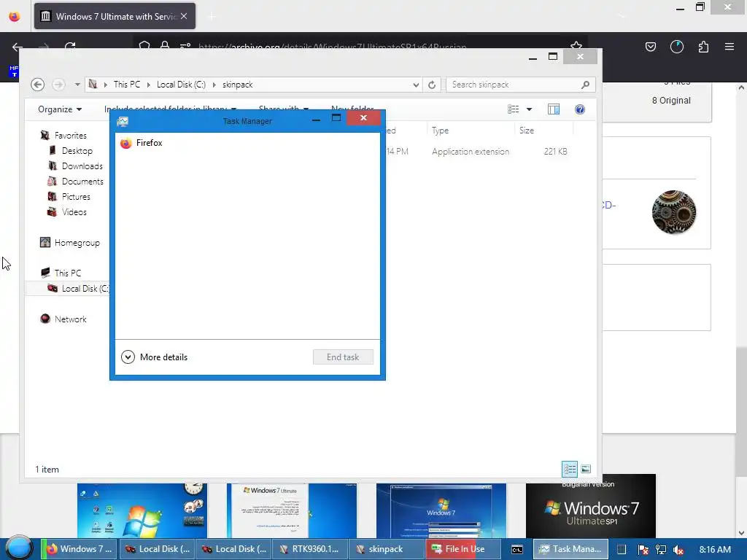Switch to Task Manager taskbar button

click(571, 549)
